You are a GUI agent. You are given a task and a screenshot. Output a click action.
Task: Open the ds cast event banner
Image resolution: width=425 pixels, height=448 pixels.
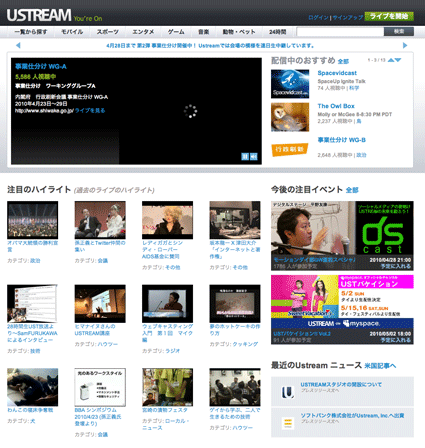[342, 235]
